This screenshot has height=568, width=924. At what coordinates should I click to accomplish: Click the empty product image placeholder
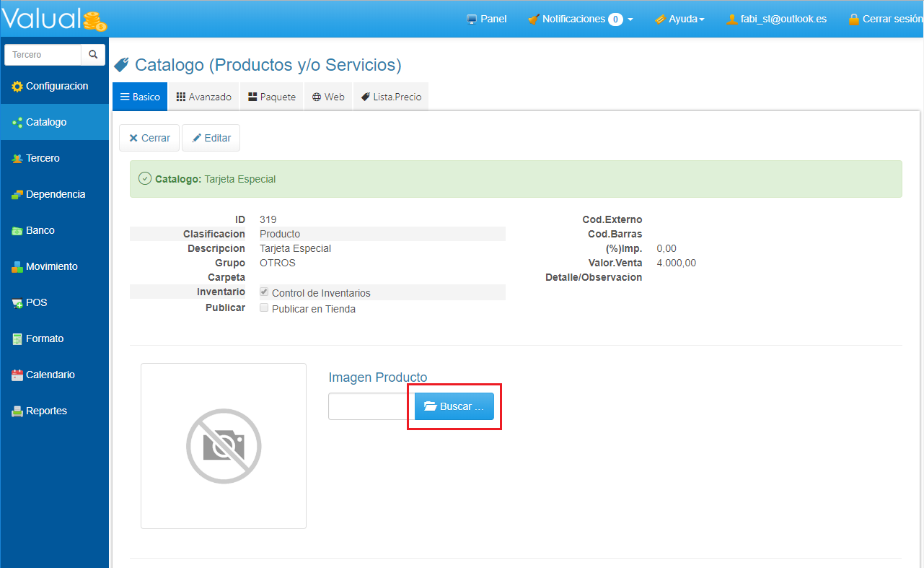pos(224,446)
